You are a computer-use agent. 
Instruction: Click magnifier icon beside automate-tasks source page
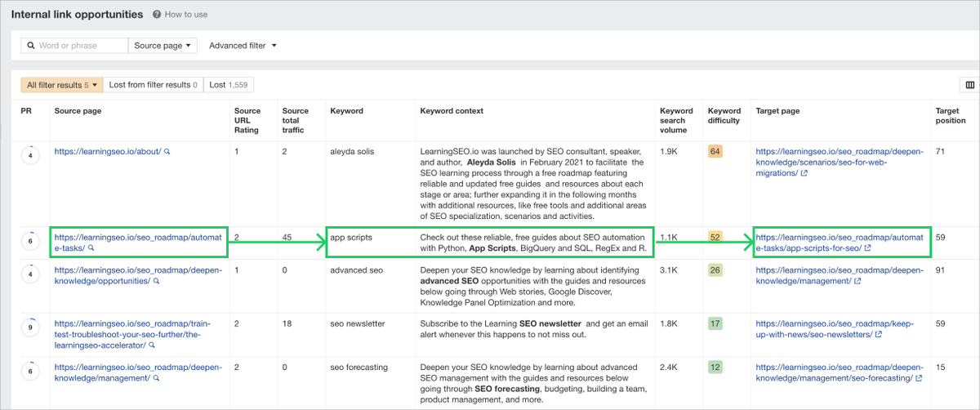(91, 247)
